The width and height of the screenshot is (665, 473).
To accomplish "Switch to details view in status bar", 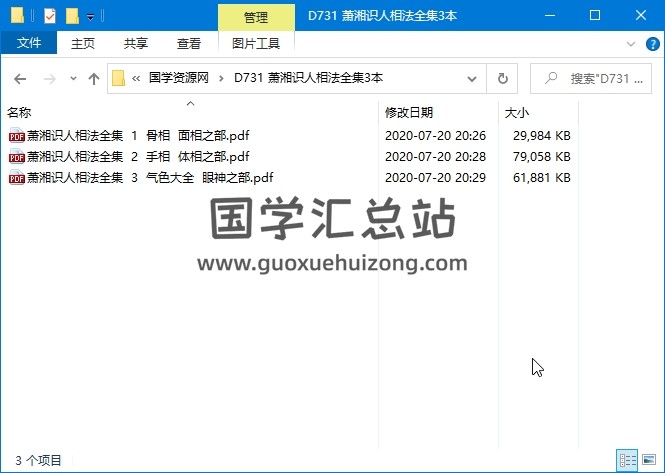I will [x=627, y=460].
